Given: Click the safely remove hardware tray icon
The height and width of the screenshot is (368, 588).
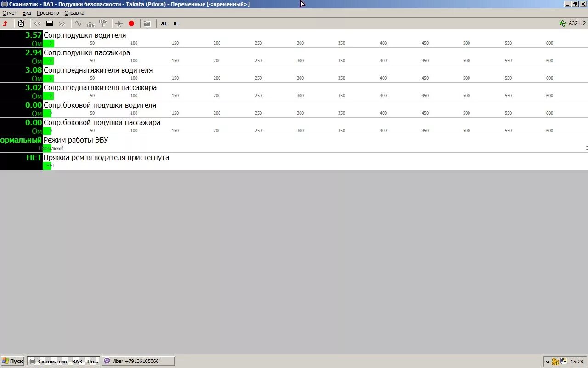Looking at the screenshot, I should coord(564,361).
